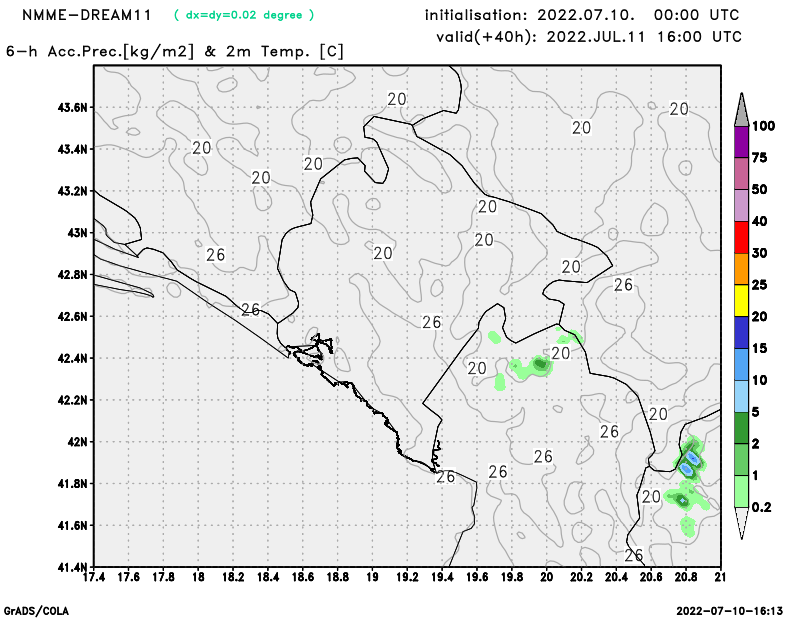Viewport: 800px width, 618px height.
Task: Click the gray upper arrow tip of the colorbar
Action: click(741, 112)
